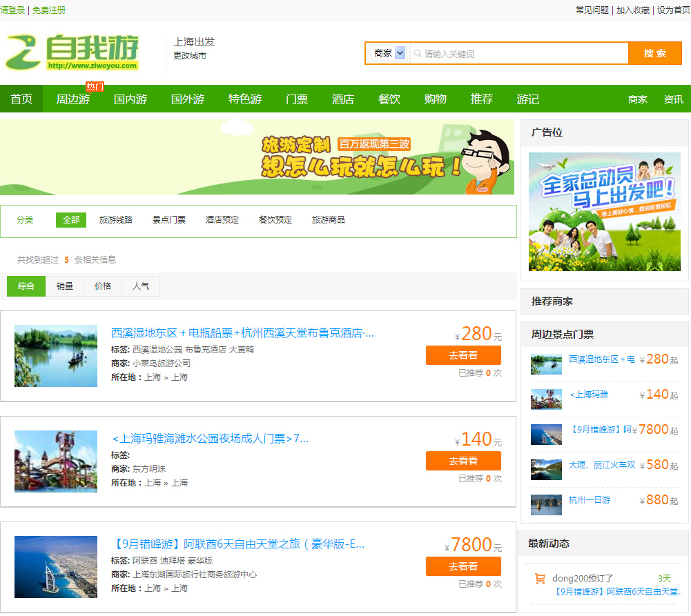Click sidebar thumbnail for 杭州一日游
Screen dimensions: 691x616
[x=546, y=504]
